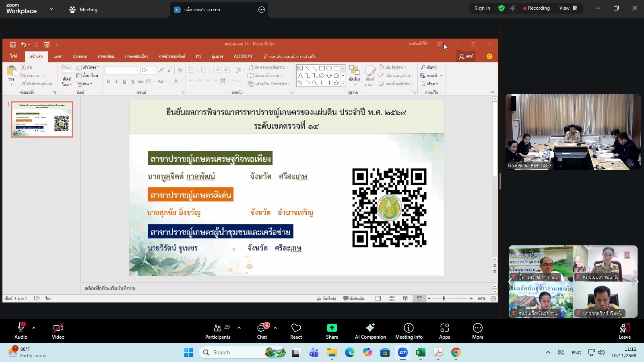Image resolution: width=644 pixels, height=362 pixels.
Task: Open the ACROBAT ribbon tab
Action: pos(243,56)
